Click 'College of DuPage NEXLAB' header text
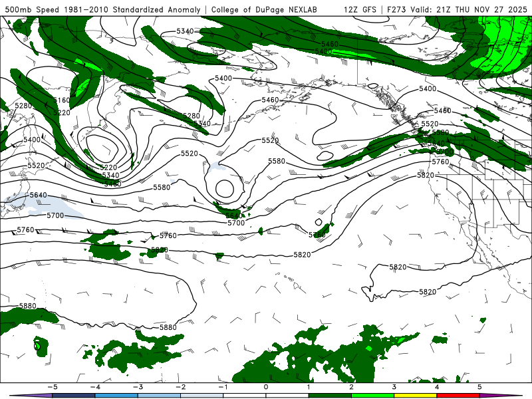The height and width of the screenshot is (399, 532). pyautogui.click(x=264, y=9)
